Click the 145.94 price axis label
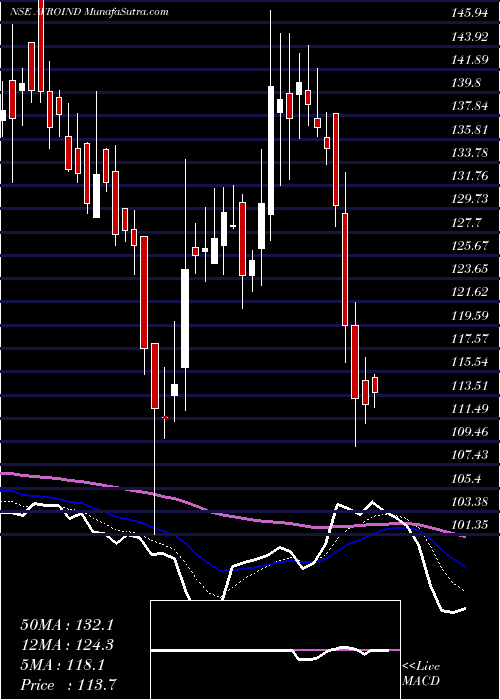This screenshot has width=500, height=700. tap(469, 13)
